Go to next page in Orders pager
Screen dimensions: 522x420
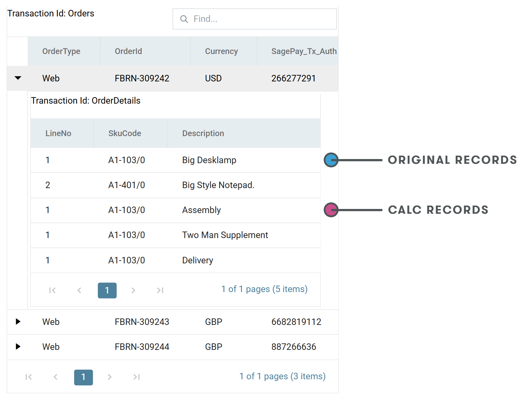tap(110, 377)
